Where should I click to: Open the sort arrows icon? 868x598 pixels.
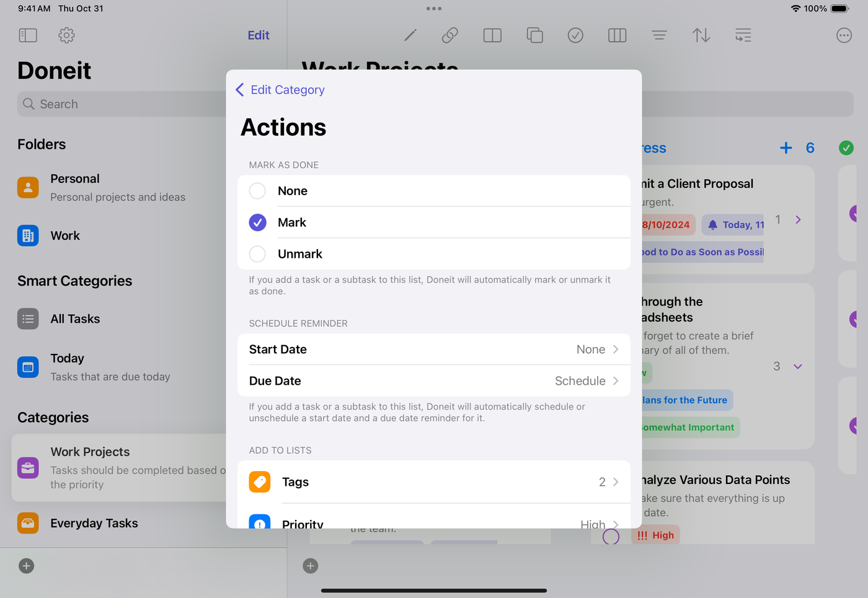pyautogui.click(x=701, y=35)
